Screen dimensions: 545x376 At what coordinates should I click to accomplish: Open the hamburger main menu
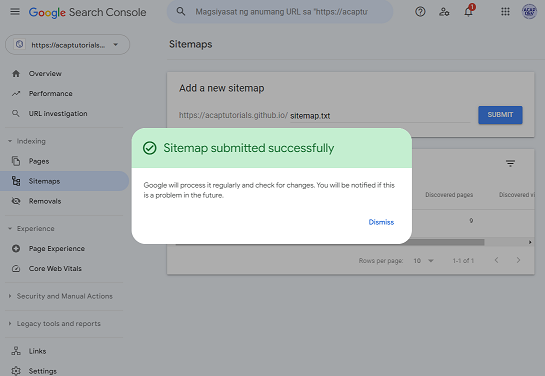15,12
